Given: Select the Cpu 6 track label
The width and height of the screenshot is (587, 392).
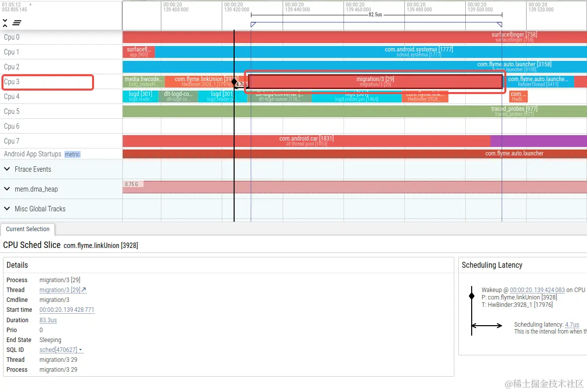Looking at the screenshot, I should (x=11, y=126).
